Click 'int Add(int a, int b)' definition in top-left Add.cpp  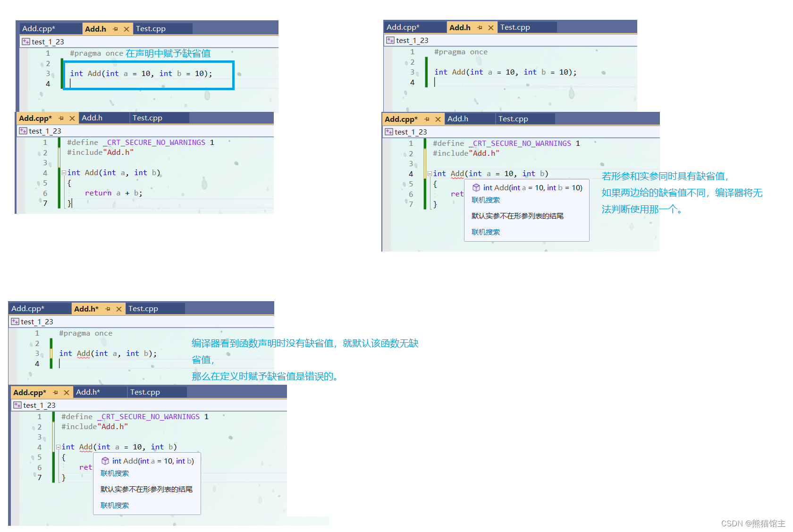click(x=114, y=173)
